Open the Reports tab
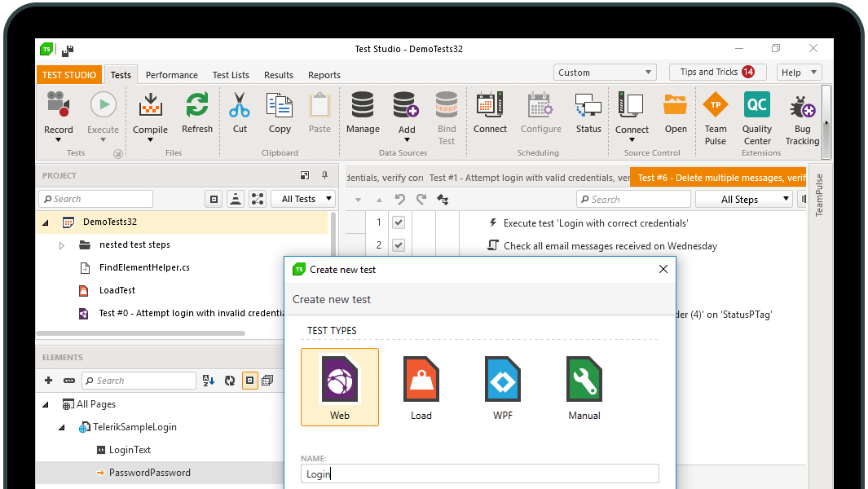 tap(324, 75)
